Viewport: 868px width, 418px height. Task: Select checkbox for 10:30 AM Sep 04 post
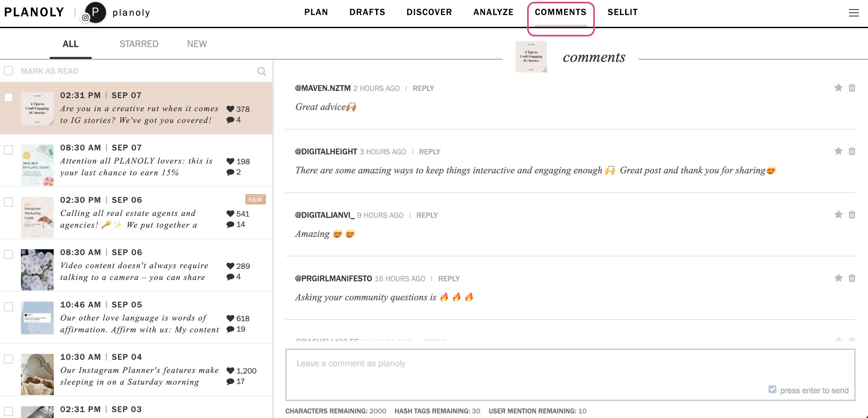point(9,359)
